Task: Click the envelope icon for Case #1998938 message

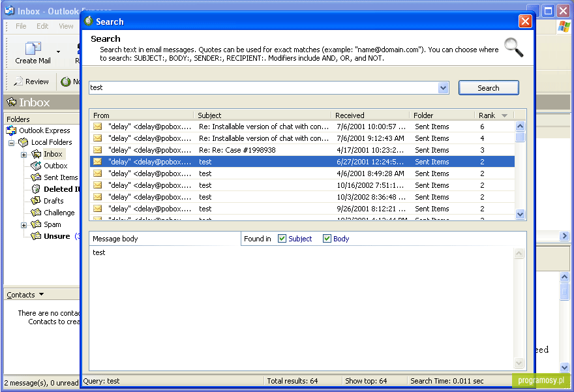Action: (97, 150)
